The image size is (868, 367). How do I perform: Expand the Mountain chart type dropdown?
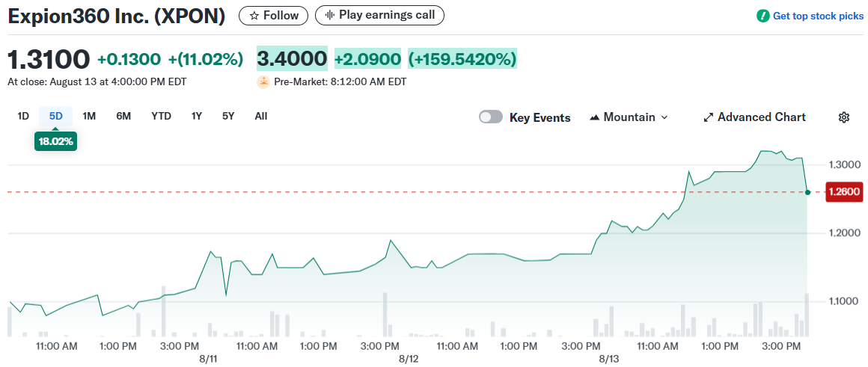pos(629,117)
